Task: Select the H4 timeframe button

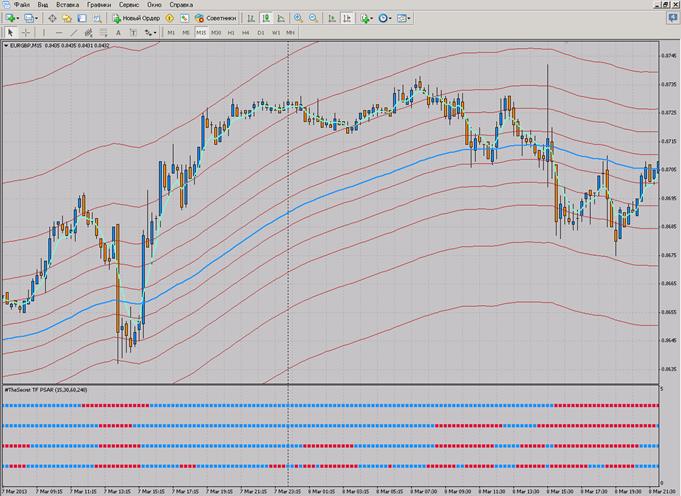Action: tap(246, 33)
